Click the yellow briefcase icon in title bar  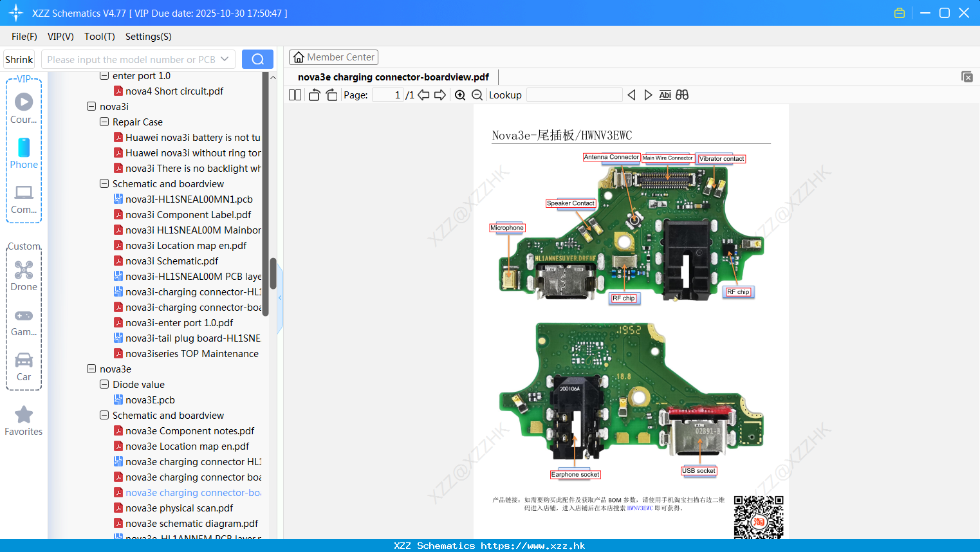tap(900, 13)
